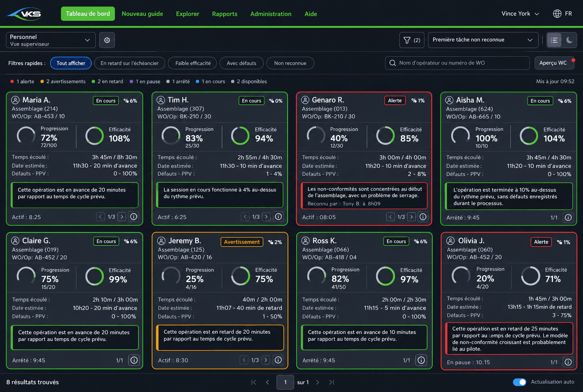The width and height of the screenshot is (583, 392).
Task: Open the filter funnel showing (2)
Action: (412, 40)
